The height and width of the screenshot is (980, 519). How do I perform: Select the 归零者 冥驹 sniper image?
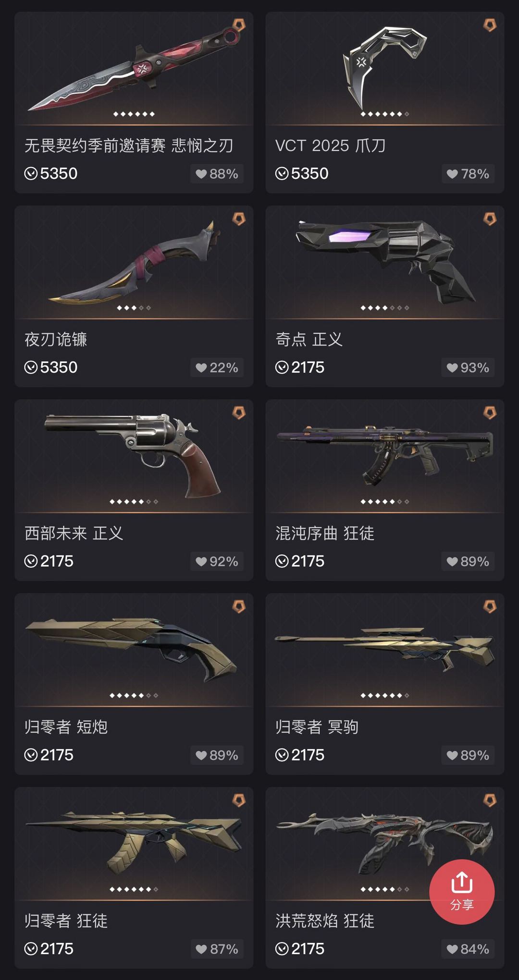385,648
